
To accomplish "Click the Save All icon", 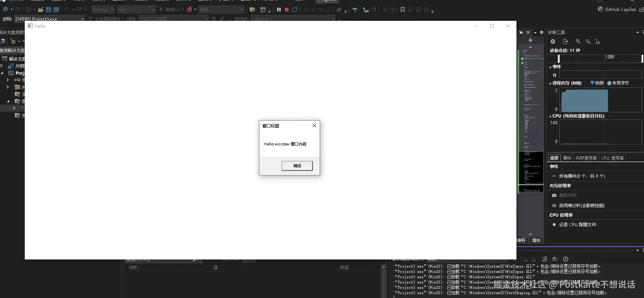I will 56,10.
